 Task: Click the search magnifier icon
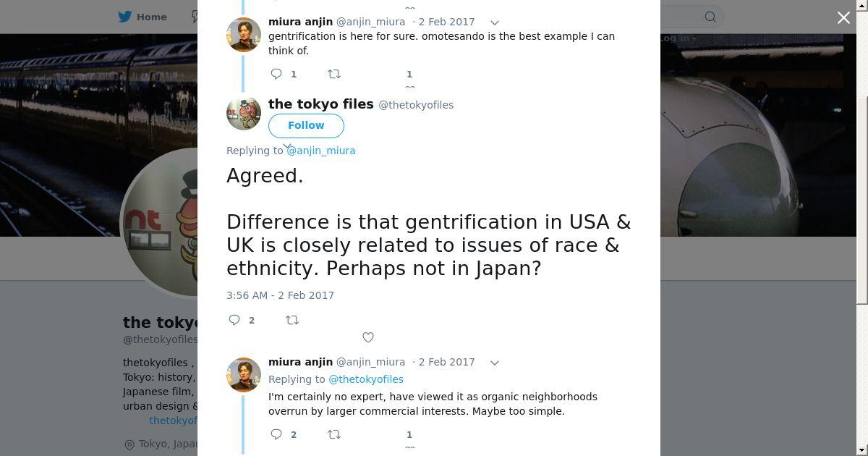710,17
